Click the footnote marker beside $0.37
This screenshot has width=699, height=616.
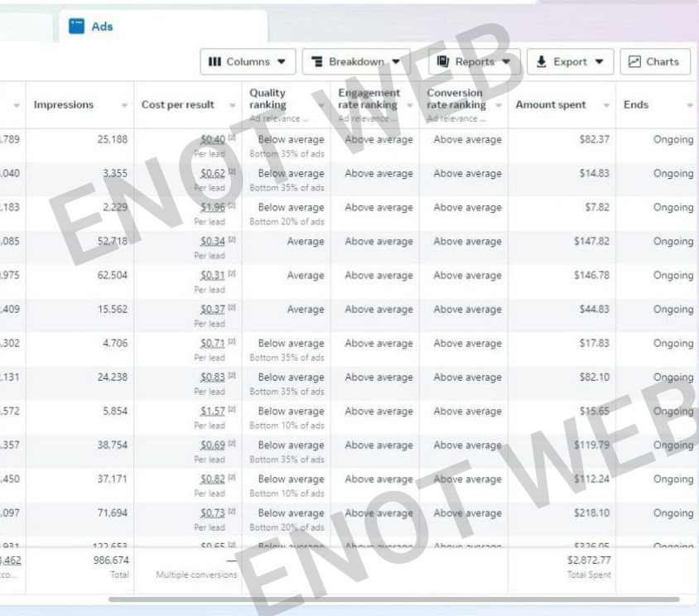point(232,307)
